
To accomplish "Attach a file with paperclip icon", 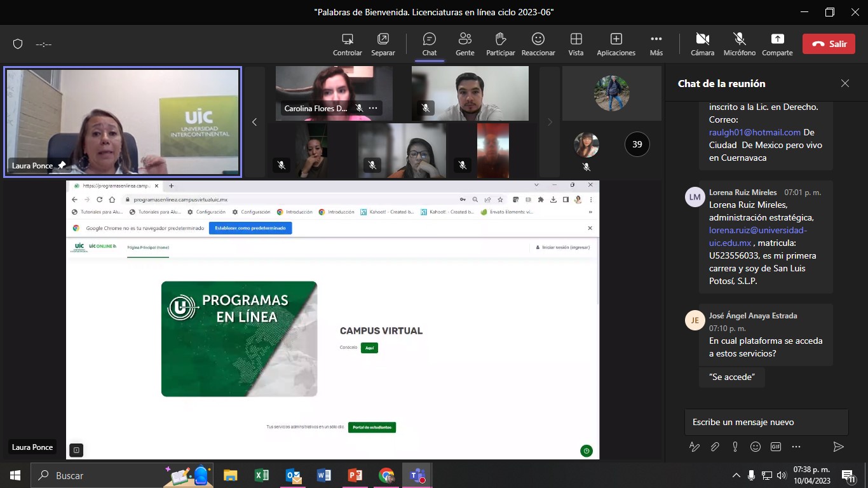I will (715, 447).
